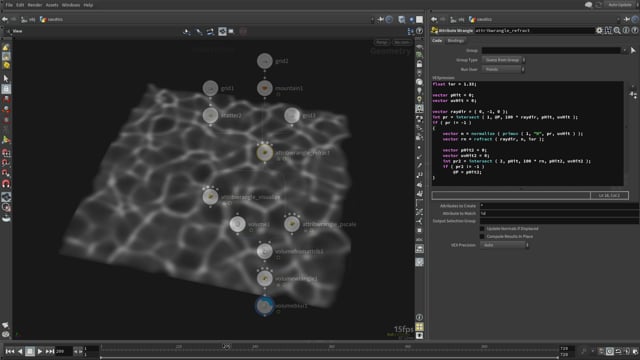640x360 pixels.
Task: Click the gear icon in the parameter header
Action: pyautogui.click(x=599, y=31)
